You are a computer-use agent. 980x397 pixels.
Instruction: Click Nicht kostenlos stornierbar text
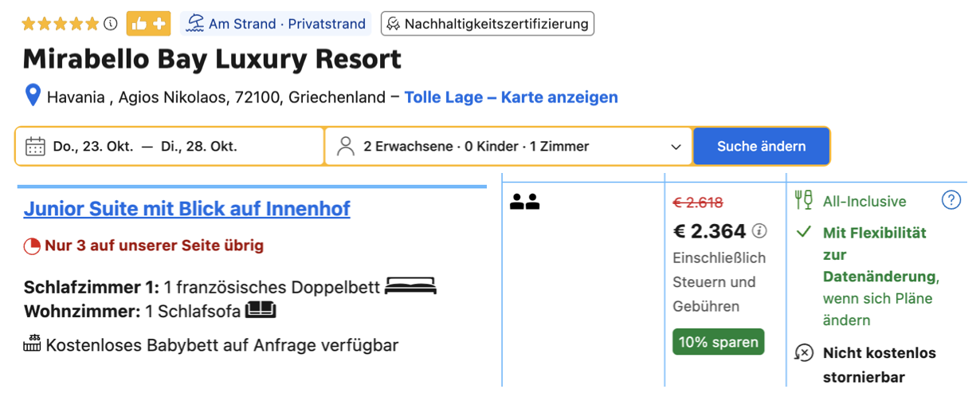pyautogui.click(x=880, y=365)
